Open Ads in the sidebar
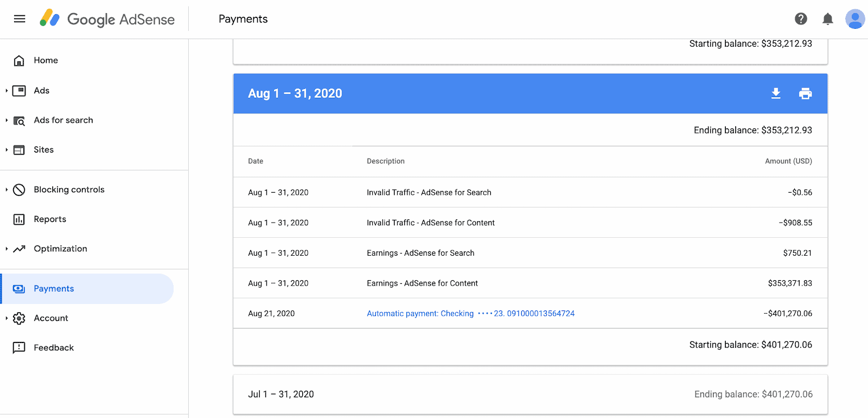This screenshot has height=418, width=868. [x=42, y=91]
